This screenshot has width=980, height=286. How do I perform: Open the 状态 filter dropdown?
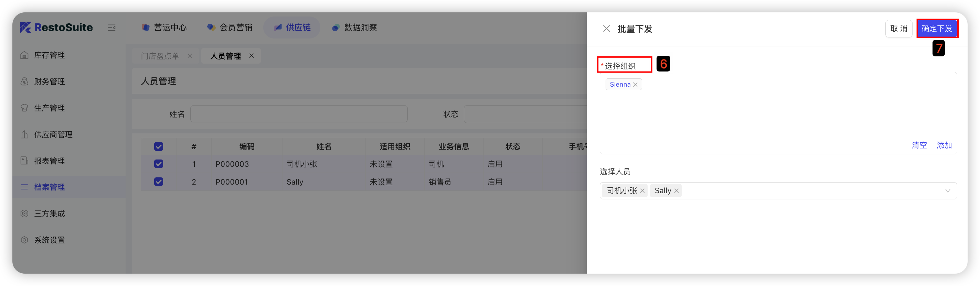click(525, 114)
